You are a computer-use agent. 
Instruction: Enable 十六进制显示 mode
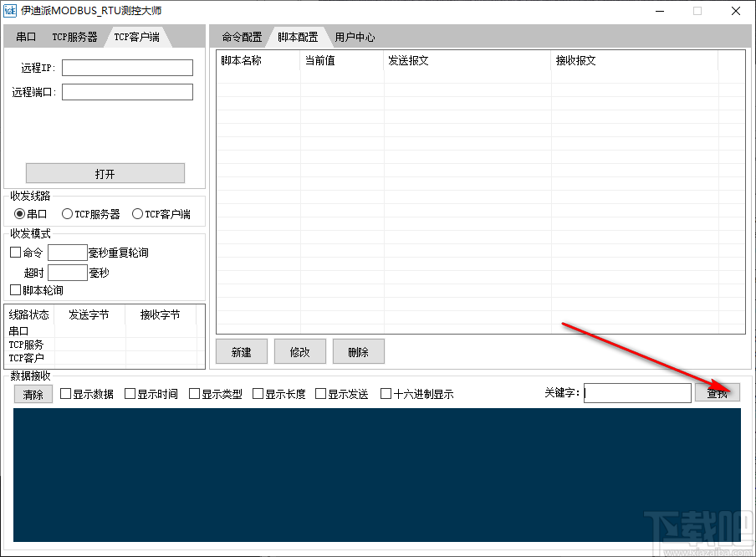tap(386, 393)
